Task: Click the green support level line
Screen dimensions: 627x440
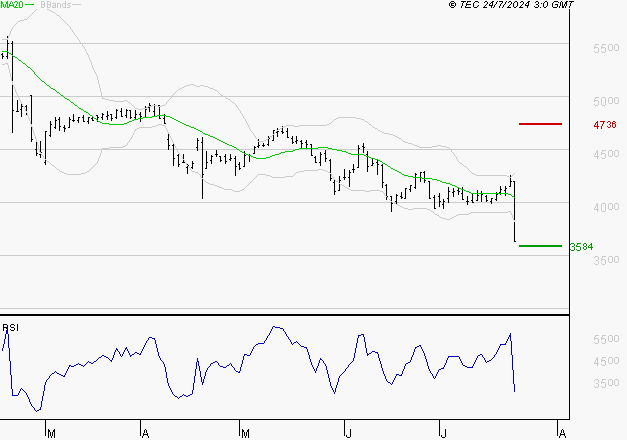Action: (540, 246)
